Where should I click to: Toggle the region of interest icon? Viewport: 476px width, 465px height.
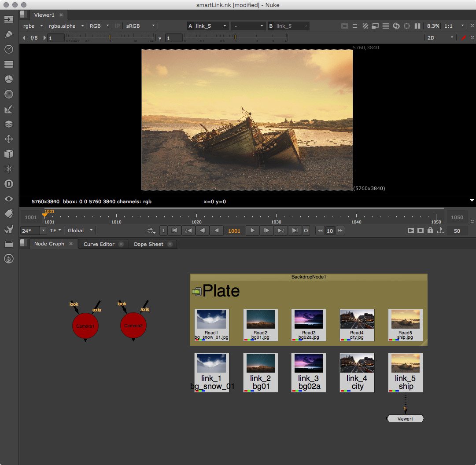pyautogui.click(x=406, y=26)
